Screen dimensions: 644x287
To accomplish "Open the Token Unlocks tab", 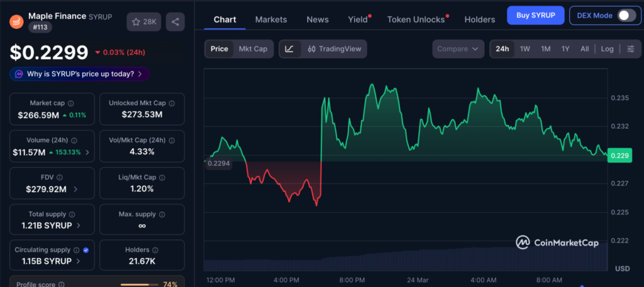I will tap(416, 19).
